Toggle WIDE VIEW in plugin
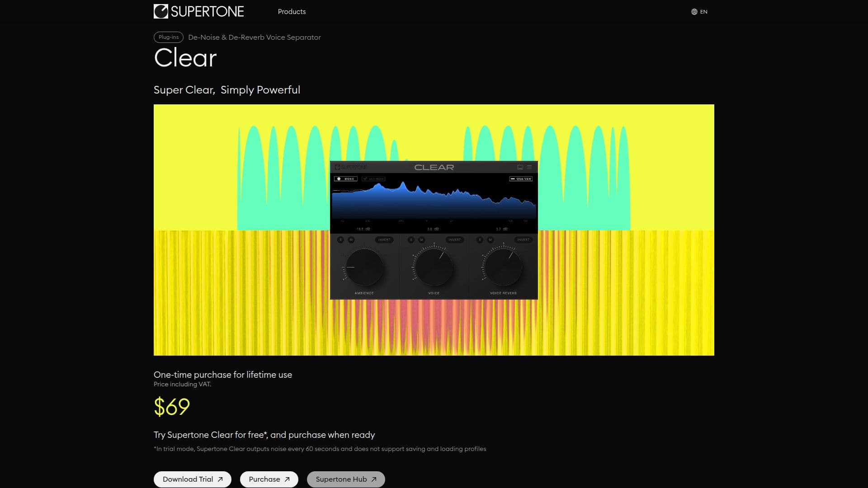Viewport: 868px width, 488px height. click(521, 179)
